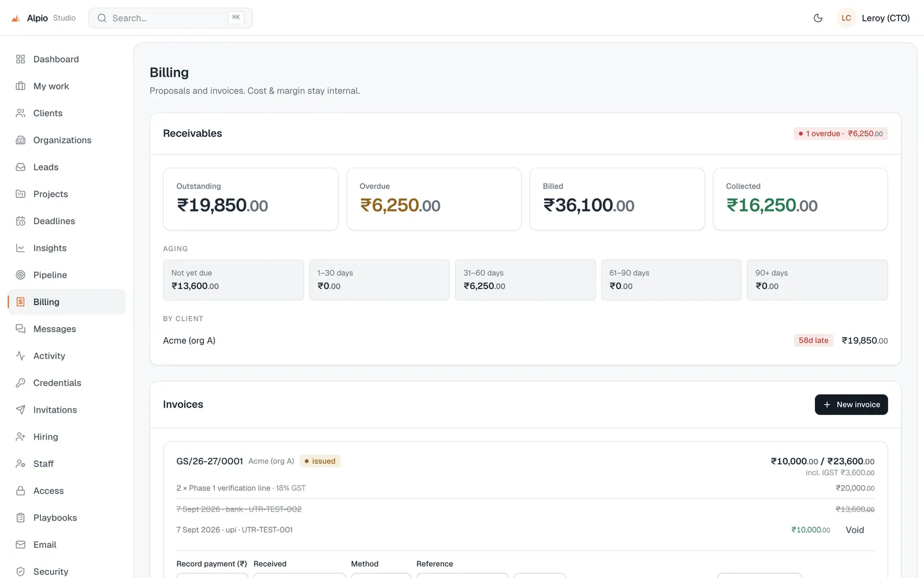Click the Collected ₹16,250.00 card
The width and height of the screenshot is (924, 578).
pyautogui.click(x=800, y=199)
